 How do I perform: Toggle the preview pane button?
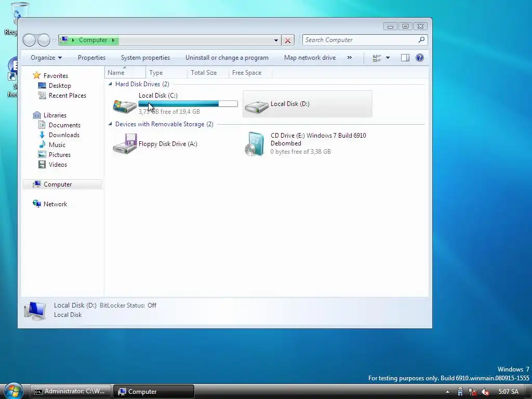(405, 58)
